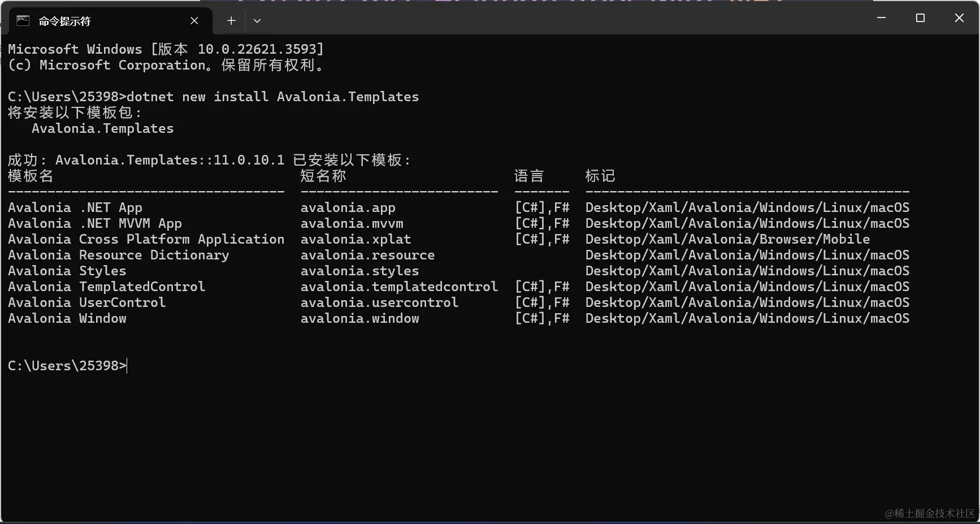Click the final C:\Users\25398> prompt line

pos(67,366)
